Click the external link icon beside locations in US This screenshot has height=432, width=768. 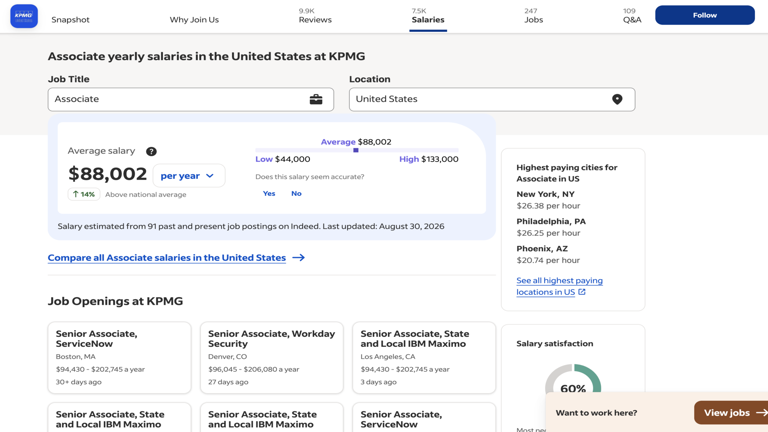click(x=582, y=292)
